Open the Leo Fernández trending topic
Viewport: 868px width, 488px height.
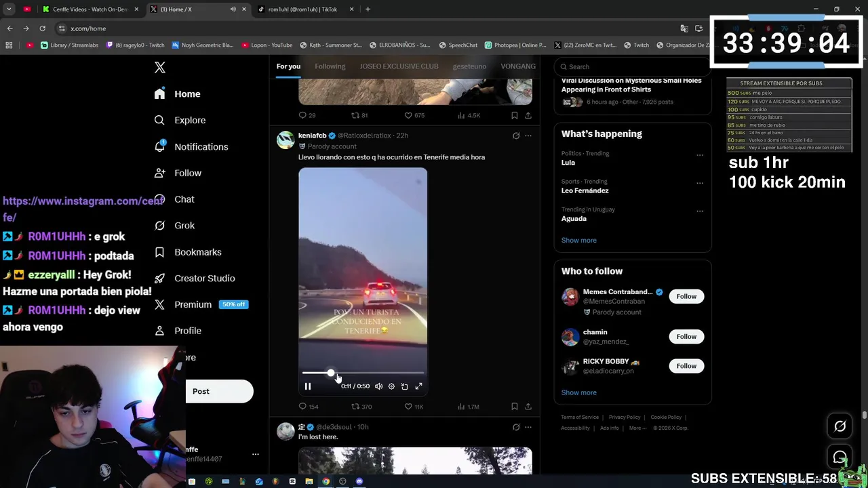point(585,190)
